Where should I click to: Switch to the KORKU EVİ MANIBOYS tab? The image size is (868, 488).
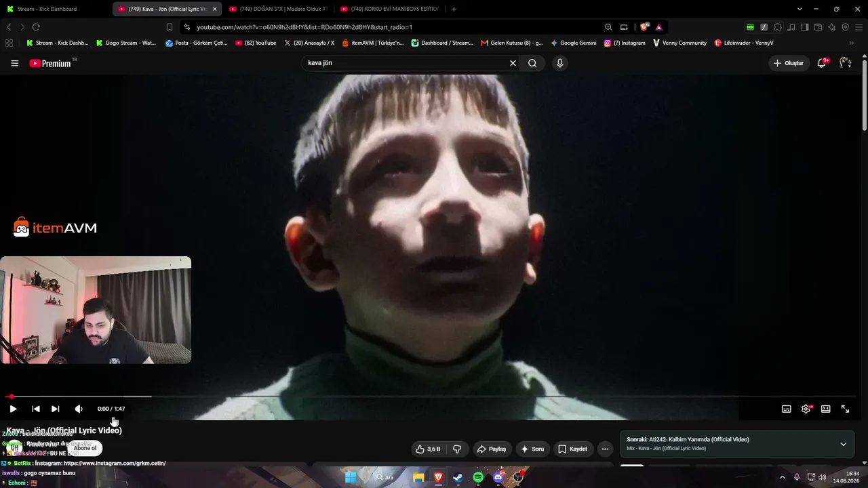[389, 9]
